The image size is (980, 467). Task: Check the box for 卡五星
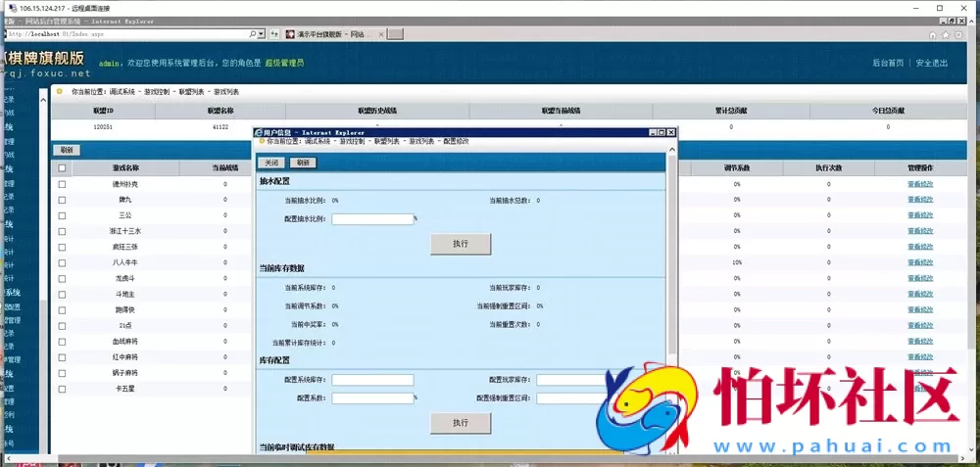click(62, 389)
